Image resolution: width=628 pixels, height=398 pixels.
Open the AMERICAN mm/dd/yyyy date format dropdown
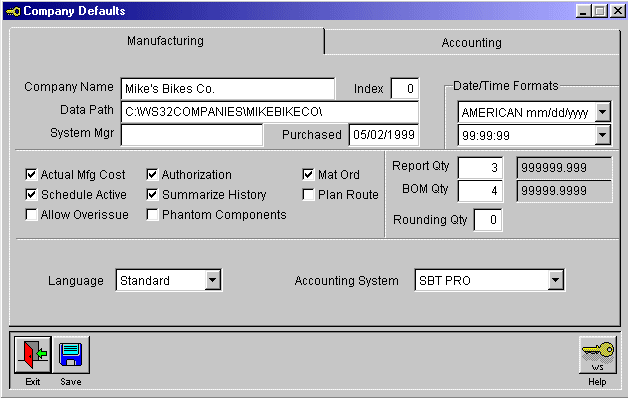click(x=602, y=112)
